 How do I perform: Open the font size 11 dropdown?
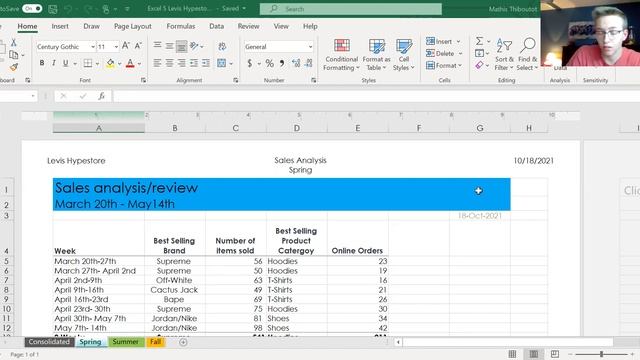(116, 47)
